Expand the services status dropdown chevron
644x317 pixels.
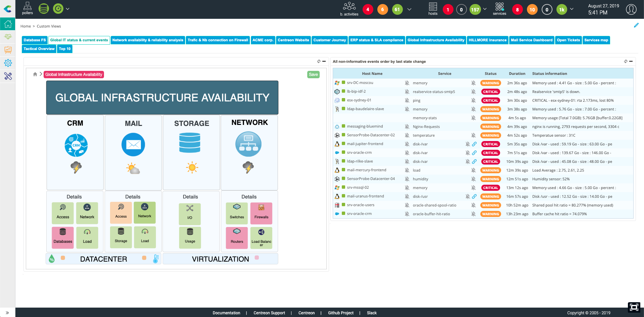572,9
